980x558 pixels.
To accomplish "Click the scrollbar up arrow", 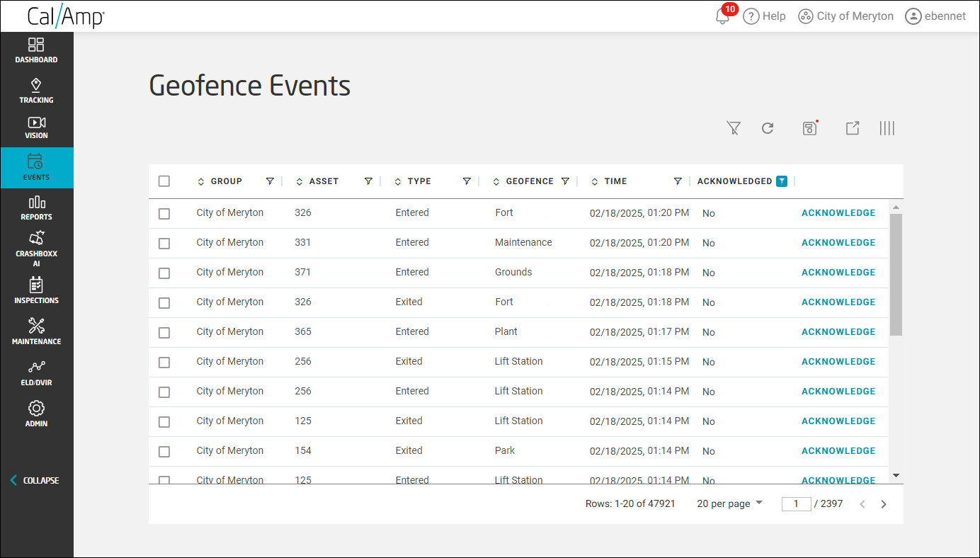I will [x=896, y=207].
